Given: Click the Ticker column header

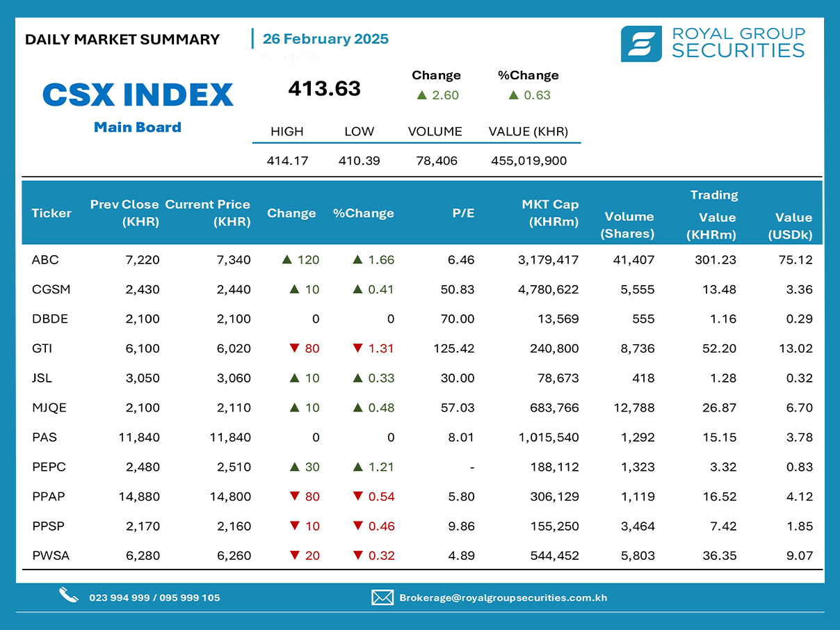Looking at the screenshot, I should (51, 213).
